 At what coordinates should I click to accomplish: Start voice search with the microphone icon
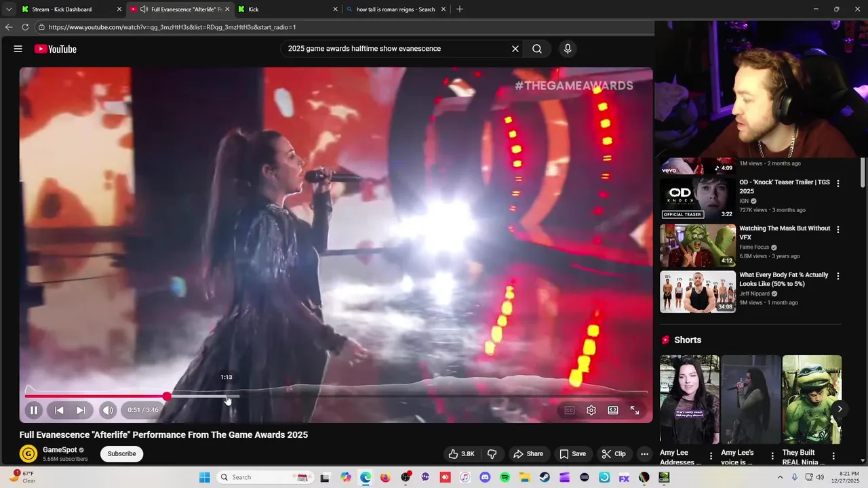pyautogui.click(x=568, y=49)
